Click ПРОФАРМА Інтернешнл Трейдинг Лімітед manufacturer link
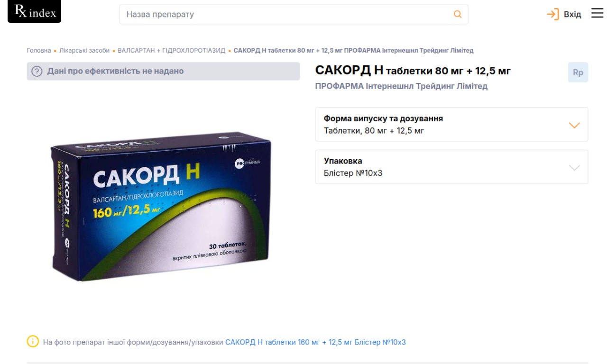Screen dimensions: 607x364 pos(401,86)
